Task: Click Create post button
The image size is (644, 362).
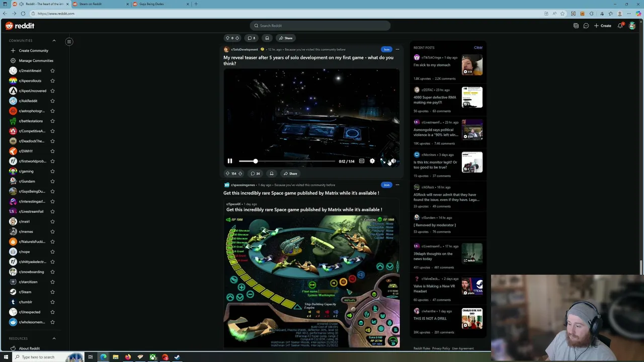Action: pyautogui.click(x=603, y=26)
